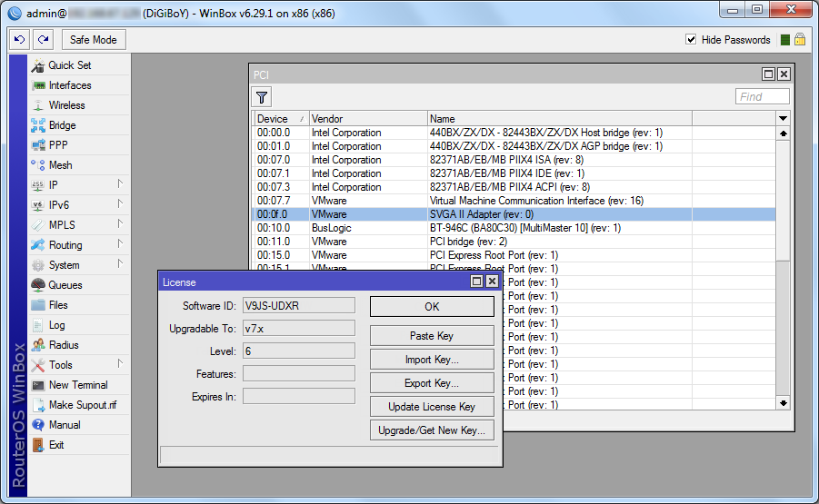Close the License dialog
The width and height of the screenshot is (819, 504).
[492, 282]
